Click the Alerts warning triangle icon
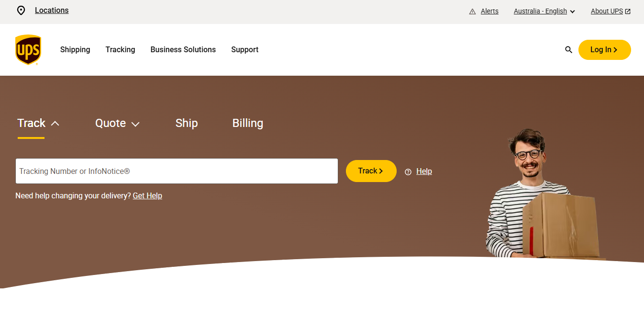The height and width of the screenshot is (309, 644). click(x=472, y=11)
